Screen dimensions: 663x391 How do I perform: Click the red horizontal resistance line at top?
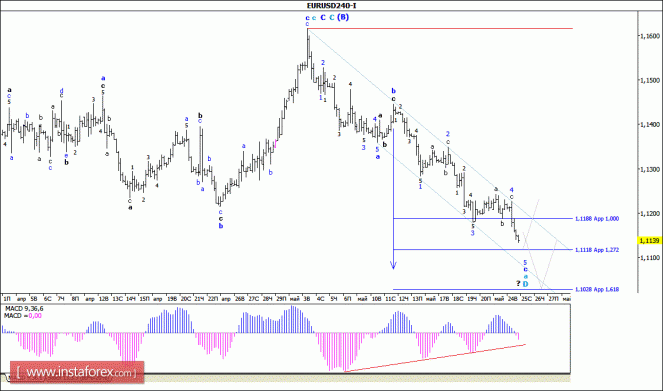click(440, 28)
